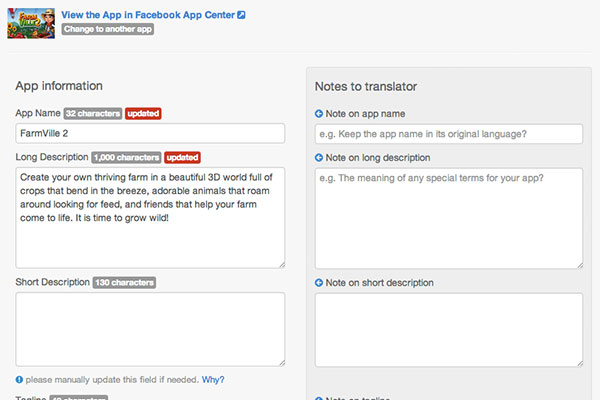The height and width of the screenshot is (400, 600).
Task: Focus the App Name field containing FarmVille 2
Action: point(150,133)
